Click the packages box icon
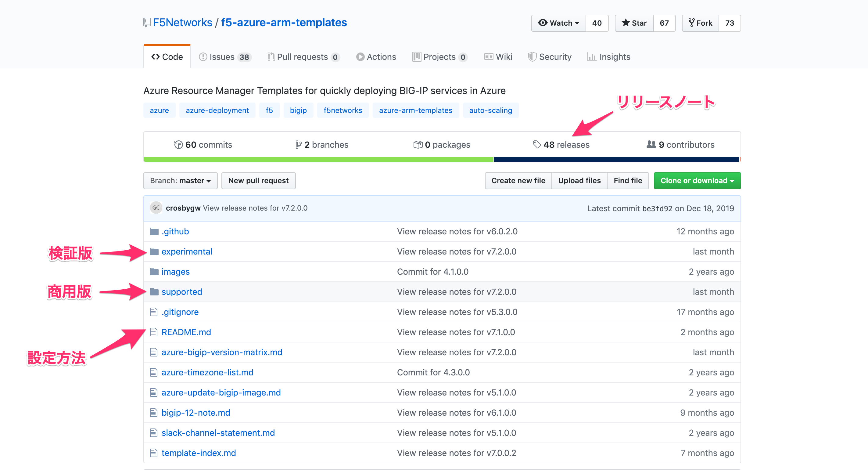 (x=418, y=145)
